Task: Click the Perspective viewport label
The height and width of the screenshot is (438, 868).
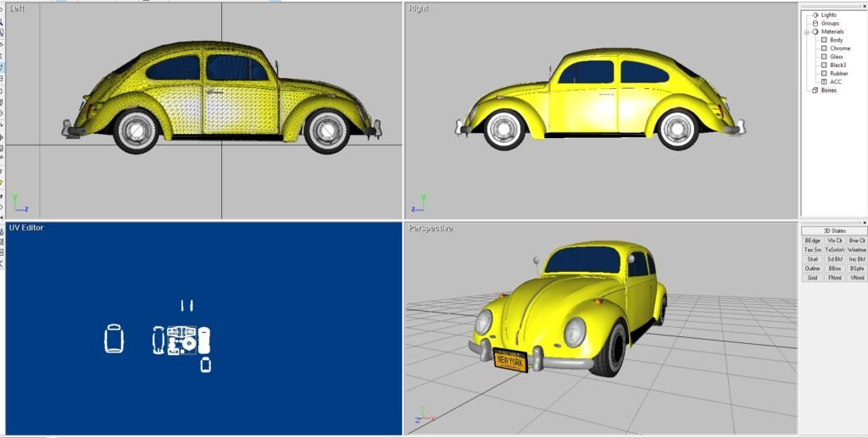Action: coord(430,228)
